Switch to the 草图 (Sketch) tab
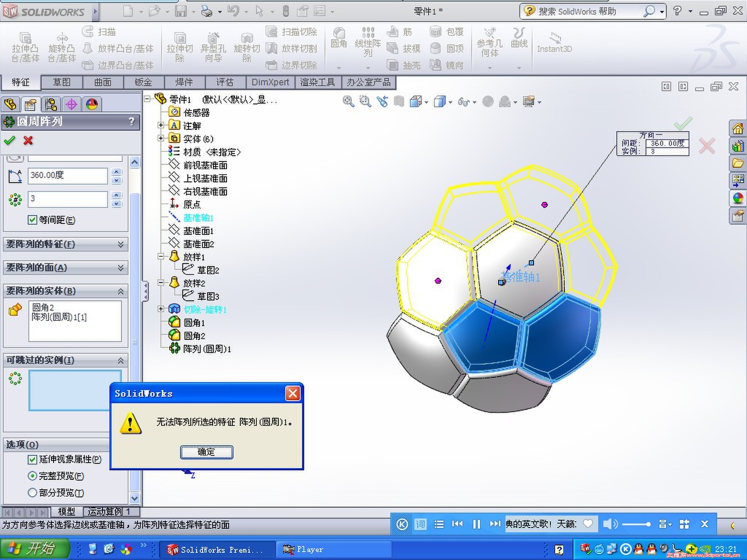The height and width of the screenshot is (560, 747). (61, 82)
